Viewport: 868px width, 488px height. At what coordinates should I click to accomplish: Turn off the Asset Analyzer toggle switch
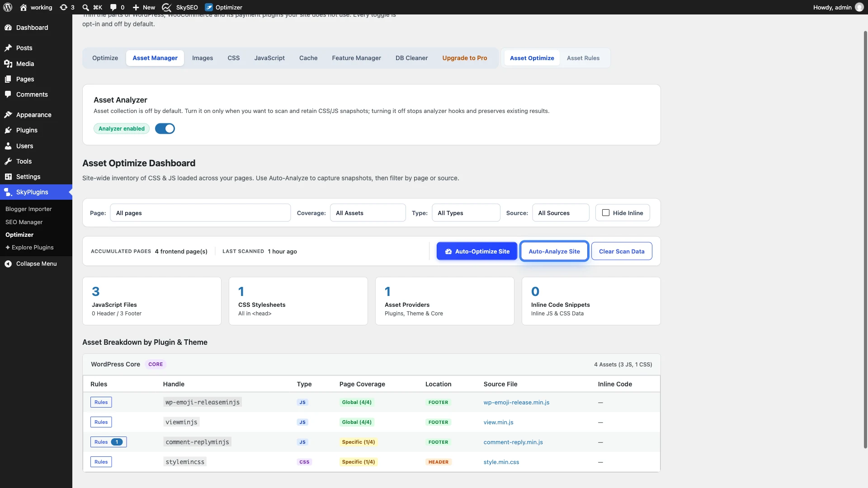coord(165,129)
